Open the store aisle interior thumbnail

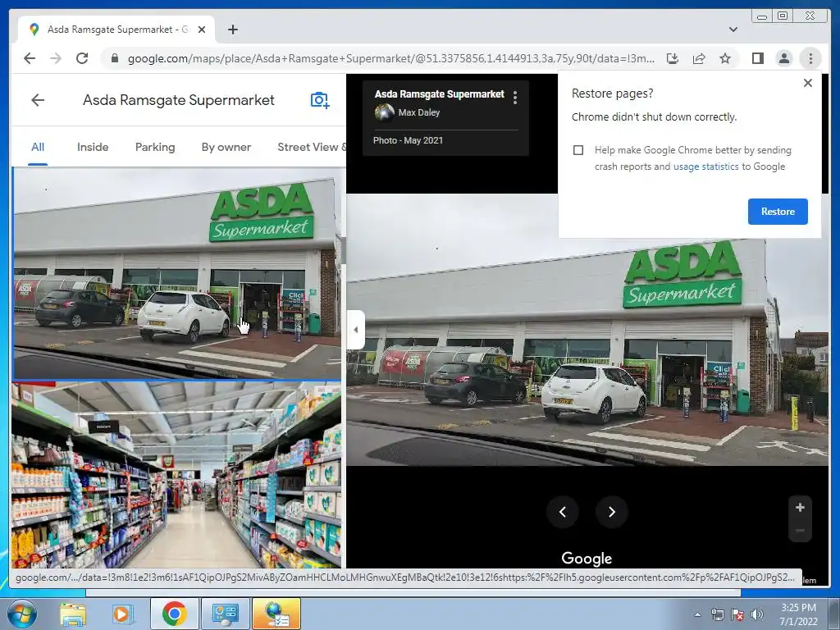tap(177, 475)
